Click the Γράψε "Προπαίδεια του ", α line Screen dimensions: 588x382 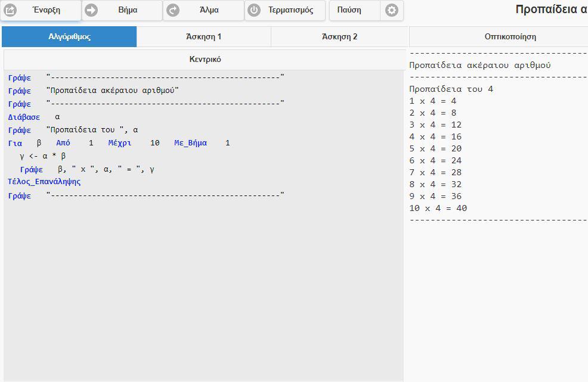coord(73,130)
